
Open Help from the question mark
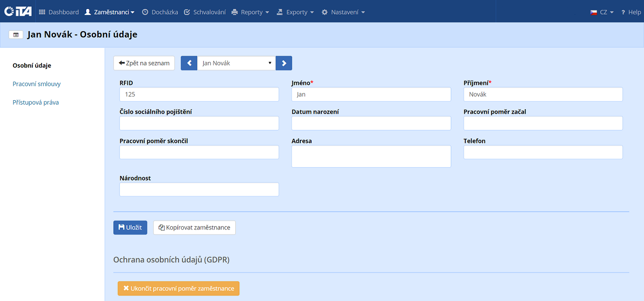[631, 12]
